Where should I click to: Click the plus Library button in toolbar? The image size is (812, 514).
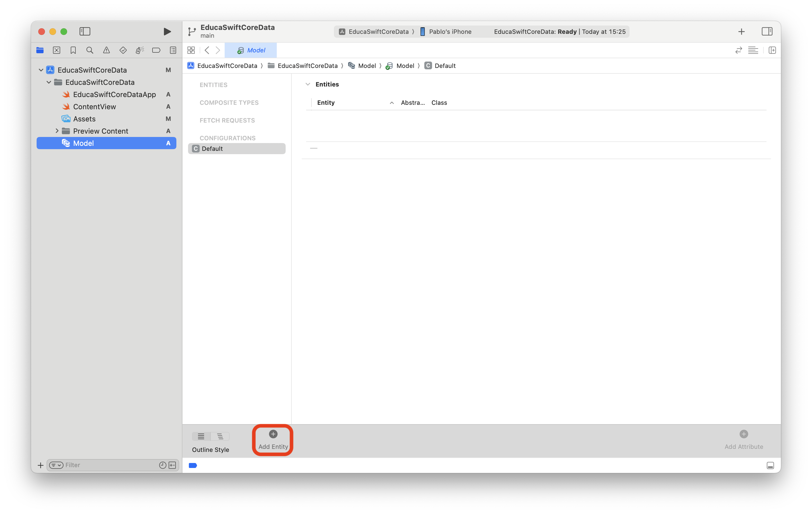point(742,32)
